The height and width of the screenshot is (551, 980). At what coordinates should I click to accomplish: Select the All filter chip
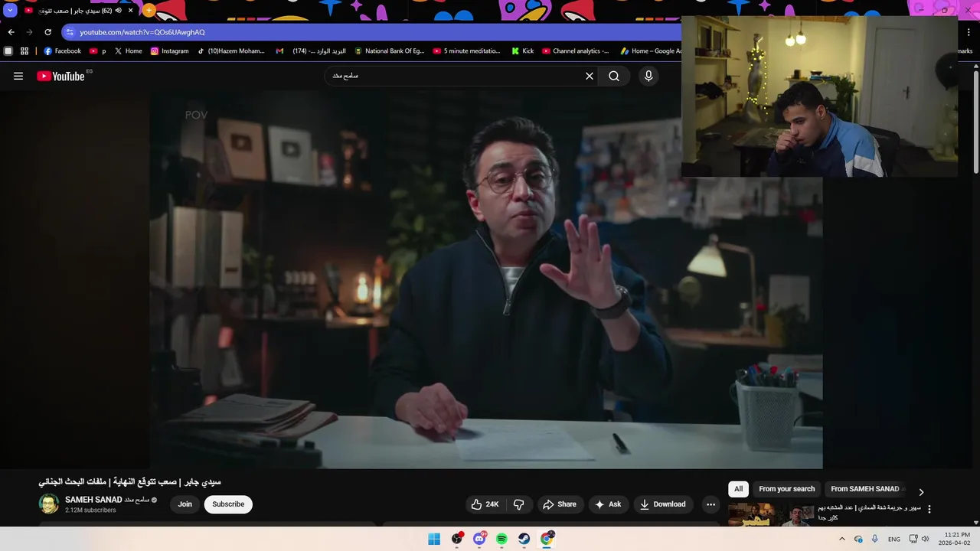coord(738,489)
